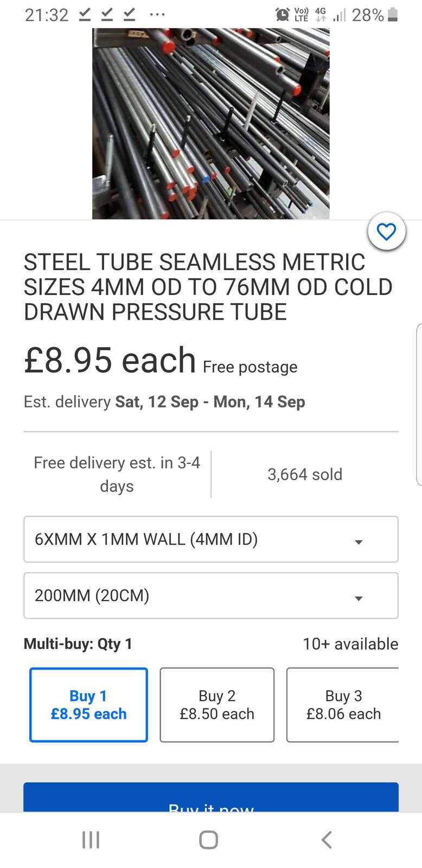Viewport: 422px width, 868px height.
Task: Tap the first checkmark notification icon
Action: pyautogui.click(x=85, y=15)
